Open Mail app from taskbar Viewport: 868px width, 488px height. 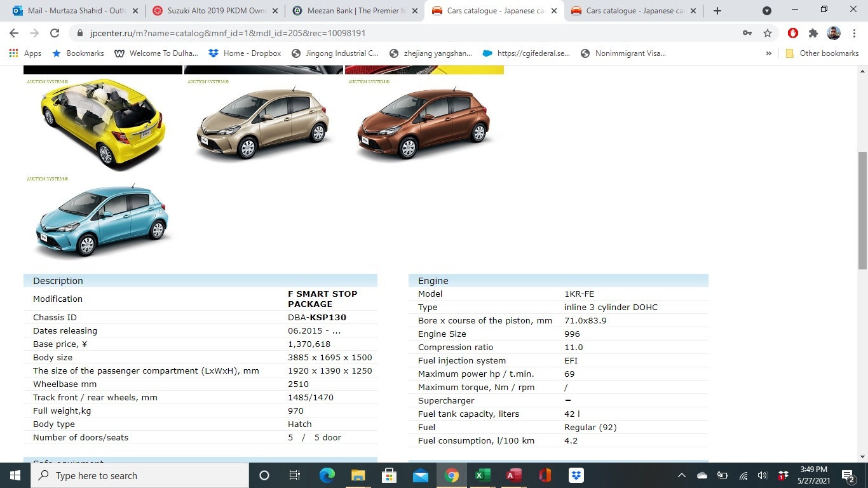coord(420,475)
